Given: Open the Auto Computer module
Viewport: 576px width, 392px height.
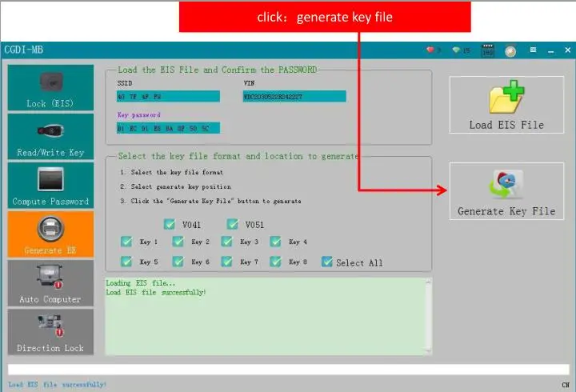Looking at the screenshot, I should 50,283.
